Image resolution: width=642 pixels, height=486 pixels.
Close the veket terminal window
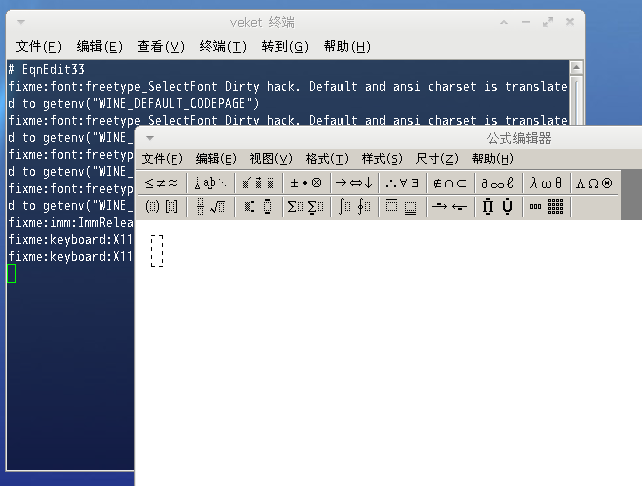(x=570, y=22)
